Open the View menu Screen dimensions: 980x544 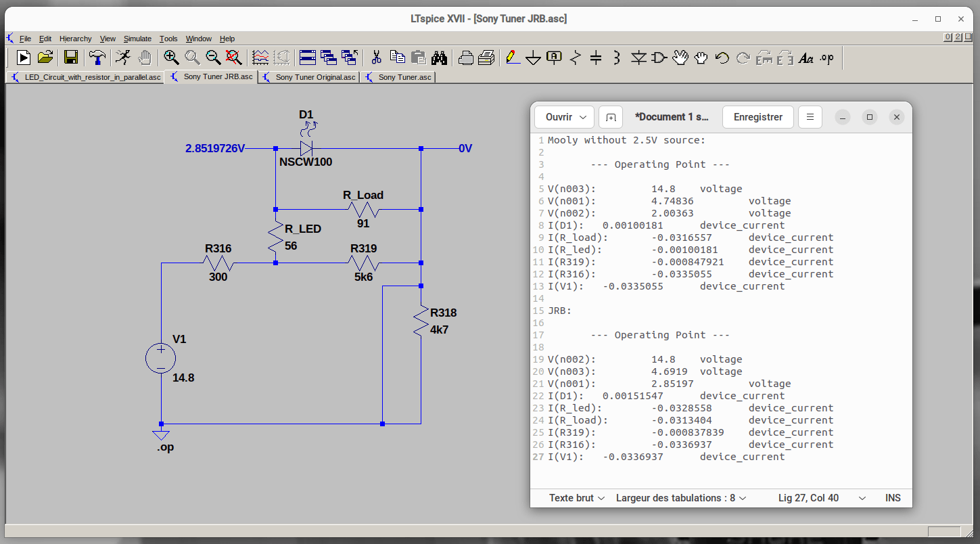coord(108,39)
